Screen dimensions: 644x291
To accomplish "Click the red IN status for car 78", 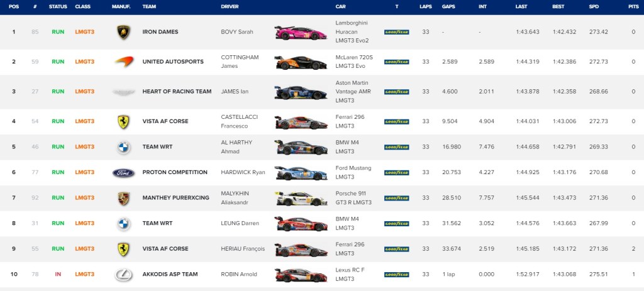I will (58, 274).
